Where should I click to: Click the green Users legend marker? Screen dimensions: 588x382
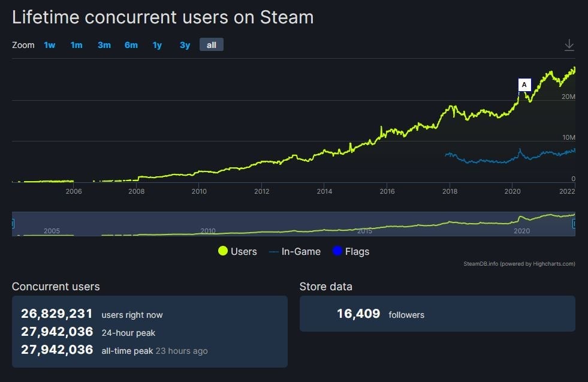(223, 251)
